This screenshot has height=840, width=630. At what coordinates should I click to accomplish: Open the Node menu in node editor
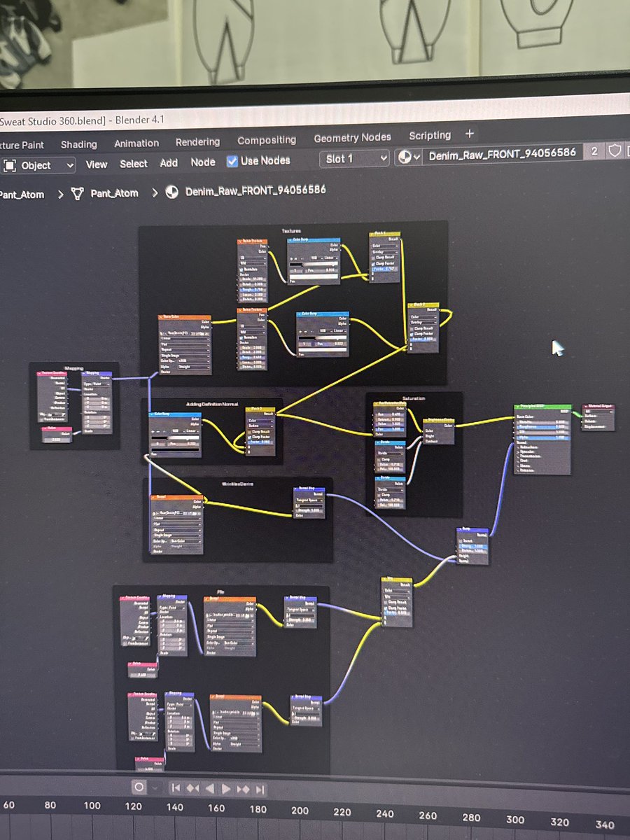tap(203, 162)
